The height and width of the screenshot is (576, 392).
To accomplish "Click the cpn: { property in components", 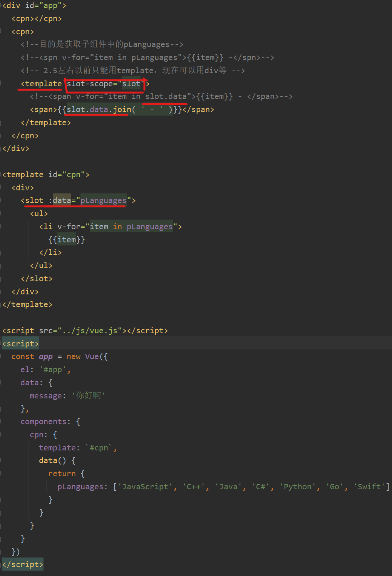I will [x=44, y=435].
